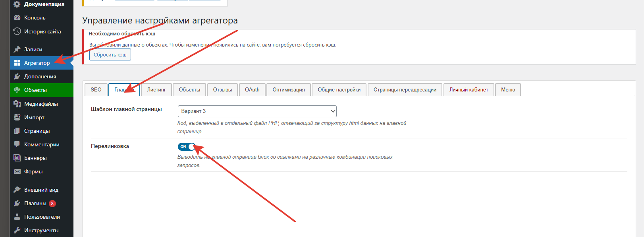
Task: Switch to the Оптимизация tab
Action: coord(289,90)
